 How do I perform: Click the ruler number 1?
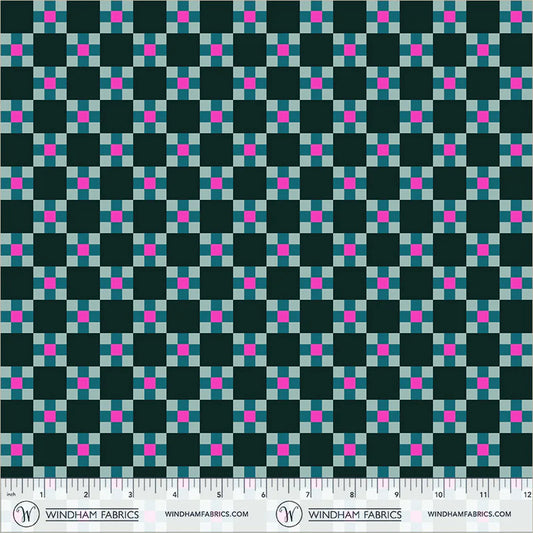tap(41, 495)
